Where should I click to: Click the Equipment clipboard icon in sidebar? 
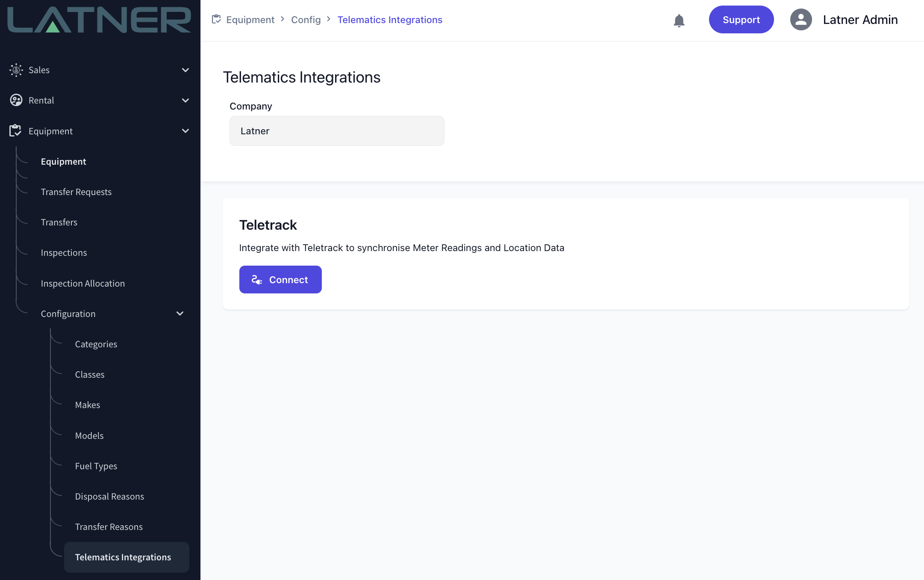[x=15, y=130]
